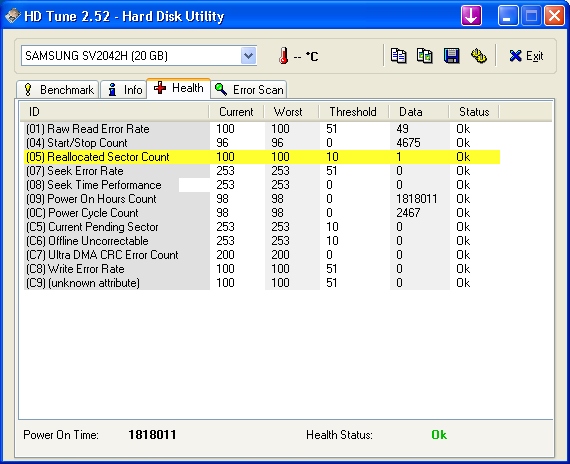
Task: Click the red thermometer temperature icon
Action: point(284,56)
